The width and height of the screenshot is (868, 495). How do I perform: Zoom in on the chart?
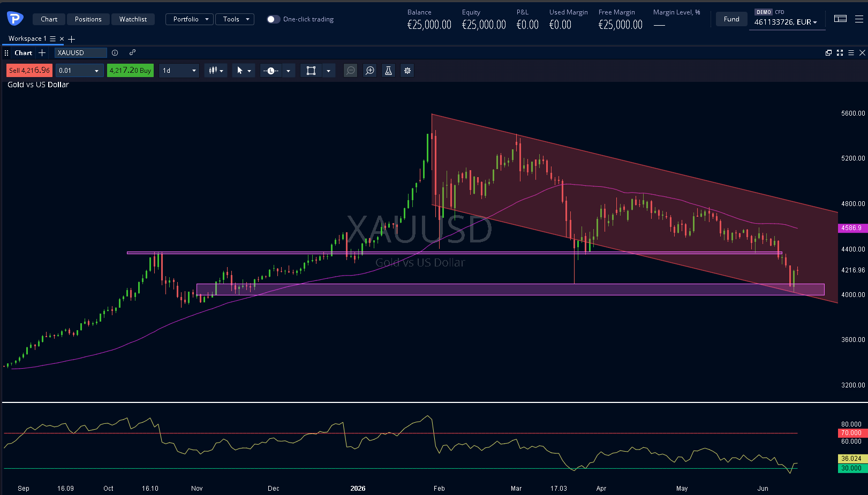pyautogui.click(x=370, y=71)
